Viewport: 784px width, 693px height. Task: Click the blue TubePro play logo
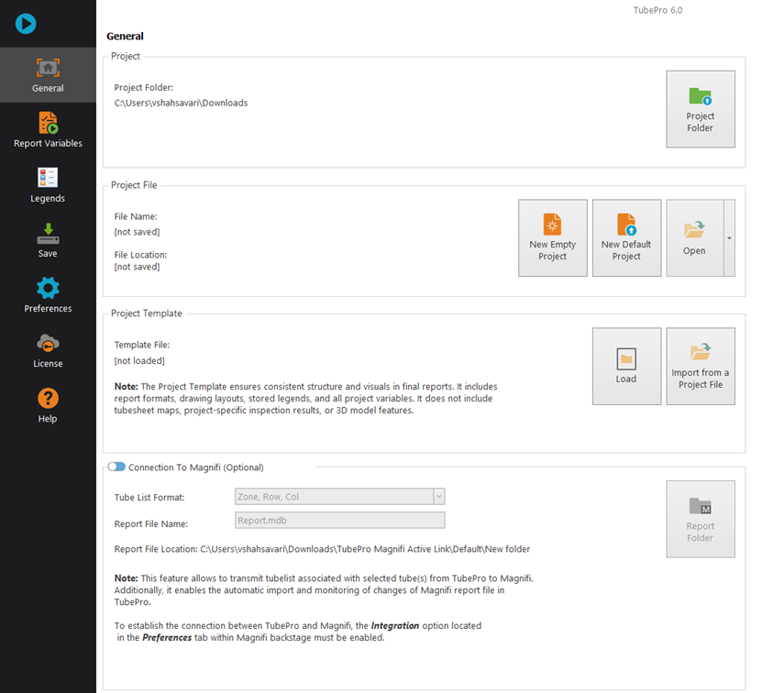(x=25, y=25)
